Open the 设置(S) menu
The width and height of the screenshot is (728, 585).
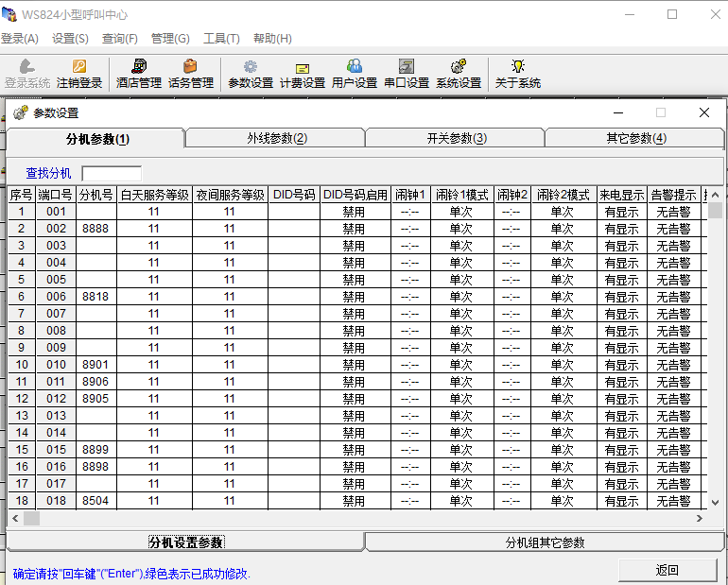(x=70, y=39)
